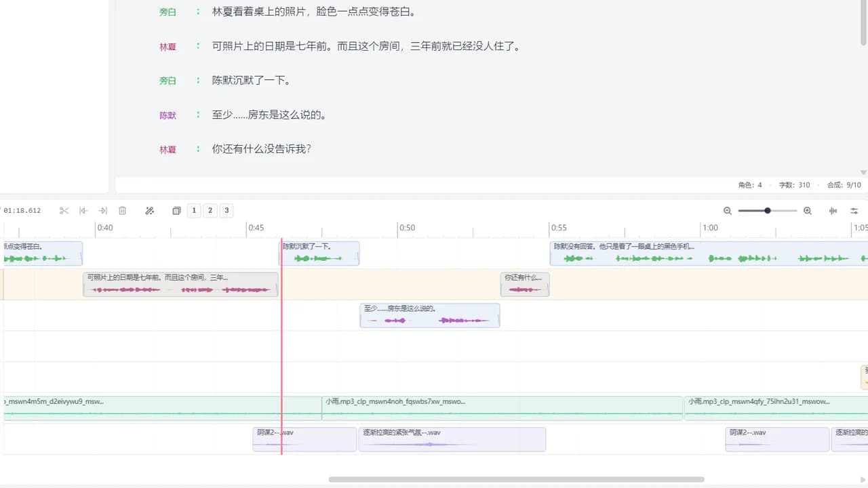Open timeline settings sliders icon

(854, 211)
